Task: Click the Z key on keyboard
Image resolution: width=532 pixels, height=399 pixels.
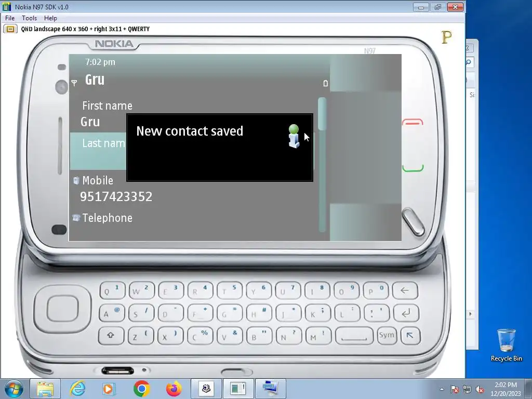Action: (141, 336)
